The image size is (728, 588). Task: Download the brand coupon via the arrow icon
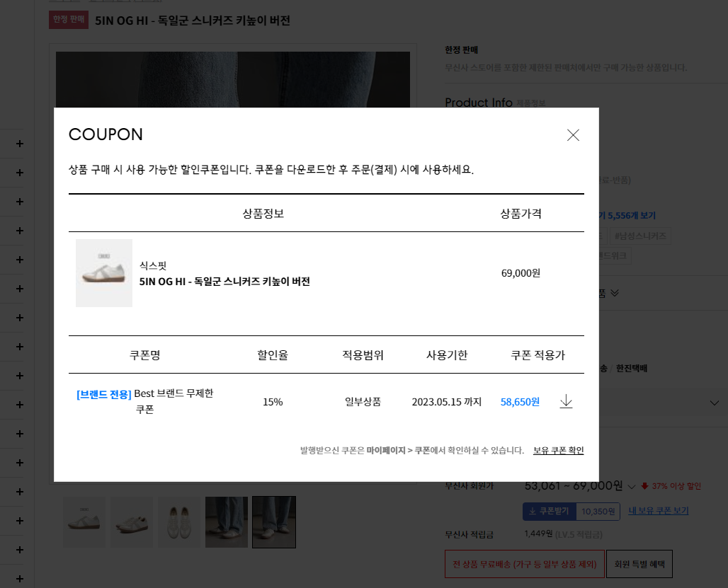566,401
